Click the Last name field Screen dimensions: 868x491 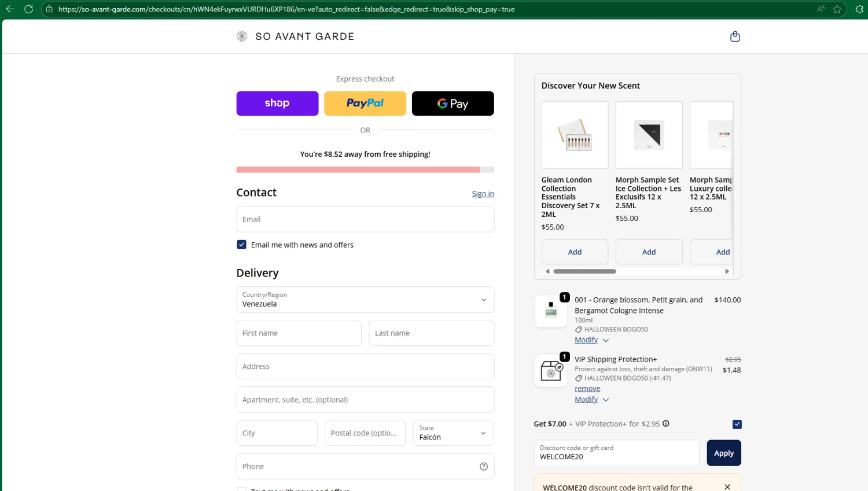[x=432, y=333]
